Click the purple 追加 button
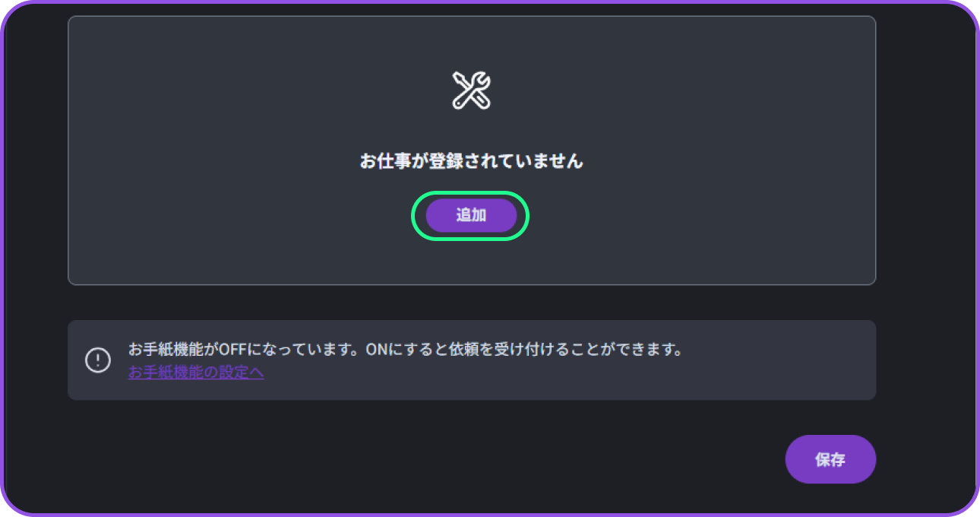 tap(471, 216)
